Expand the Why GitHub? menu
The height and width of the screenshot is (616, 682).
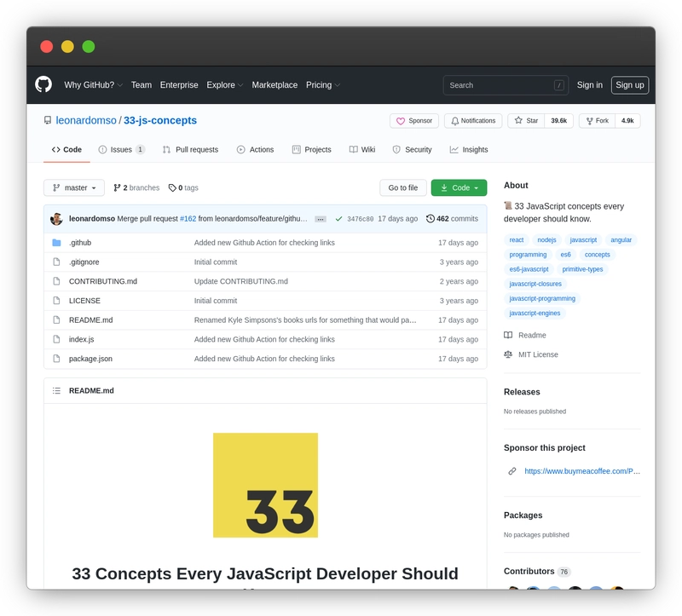(93, 85)
